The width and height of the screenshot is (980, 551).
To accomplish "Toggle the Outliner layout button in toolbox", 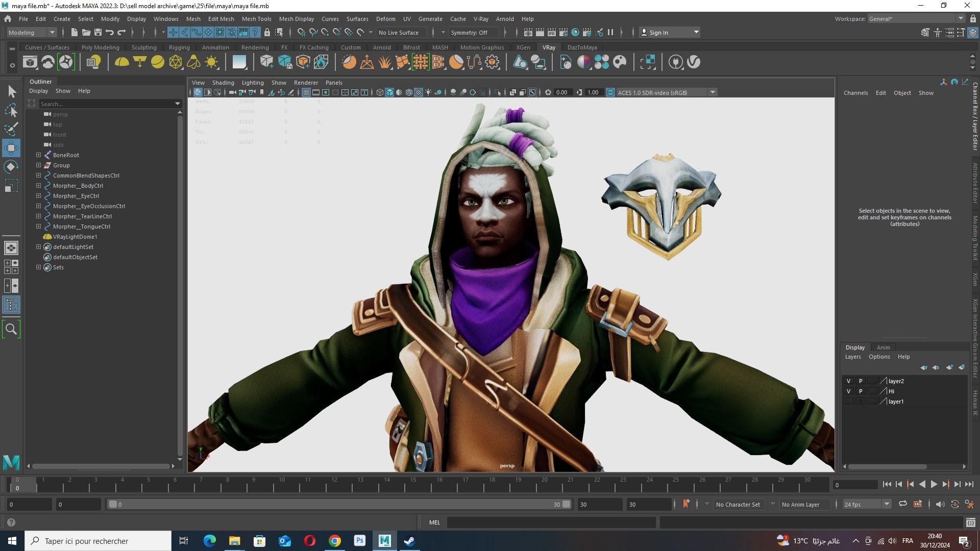I will click(11, 305).
